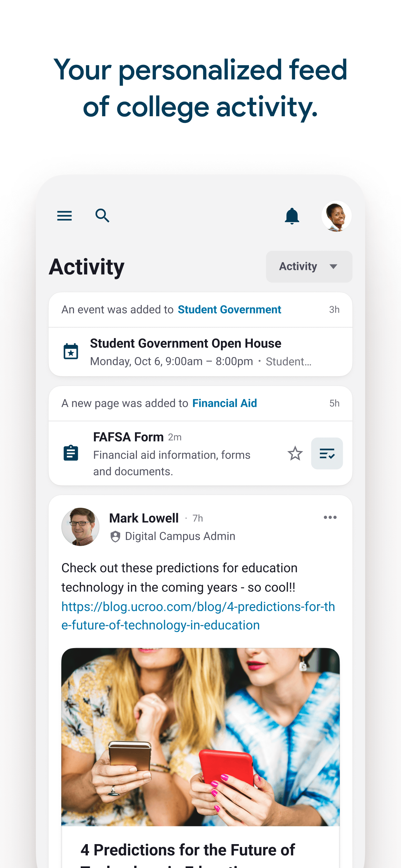This screenshot has height=868, width=401.
Task: Click the Digital Campus Admin shield badge
Action: [115, 536]
